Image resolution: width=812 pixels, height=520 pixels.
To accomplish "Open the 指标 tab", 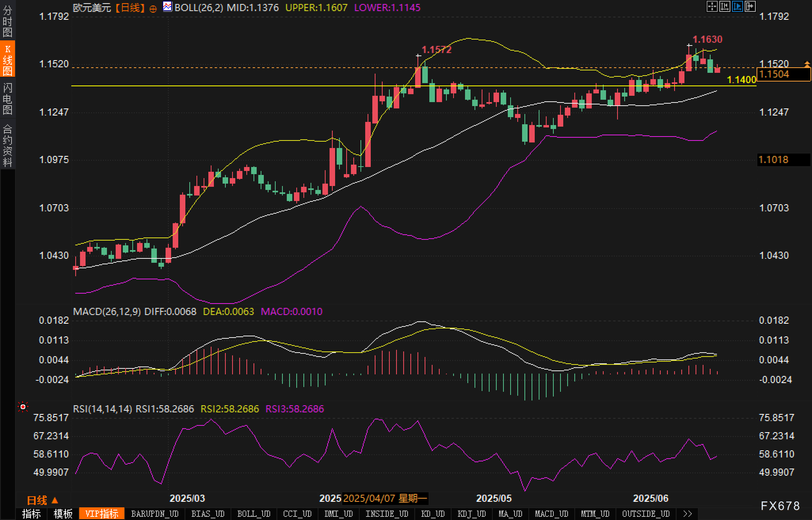I will coord(31,514).
